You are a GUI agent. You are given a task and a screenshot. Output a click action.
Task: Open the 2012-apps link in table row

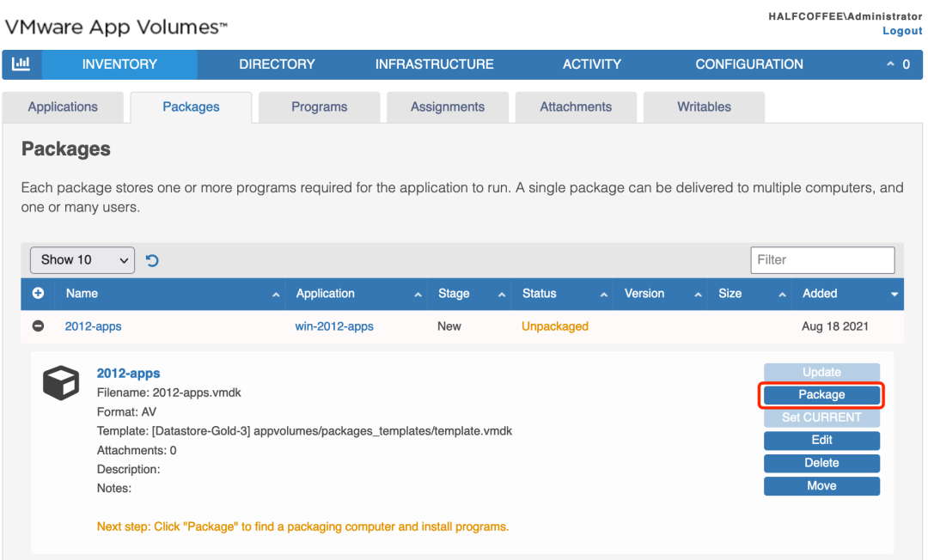click(x=93, y=326)
